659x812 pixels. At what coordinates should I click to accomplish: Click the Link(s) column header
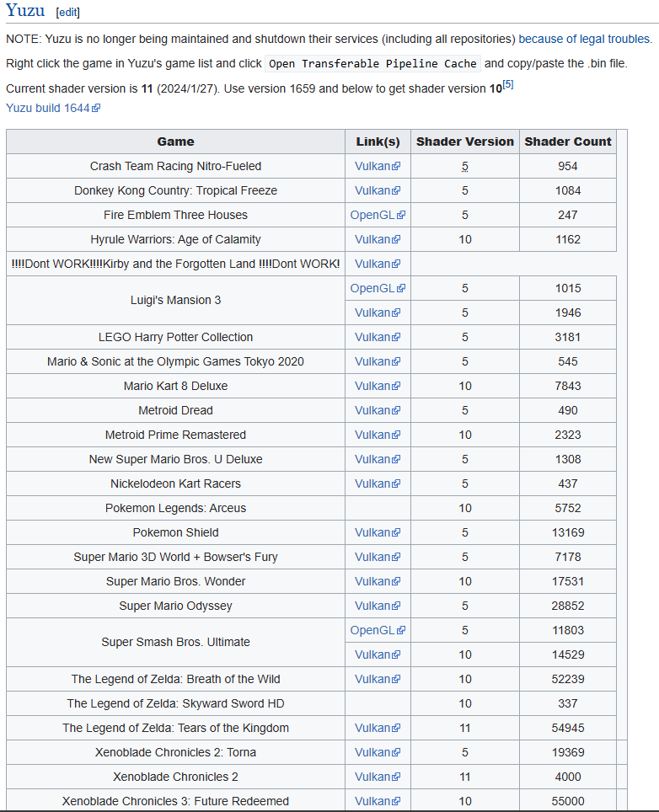coord(378,142)
